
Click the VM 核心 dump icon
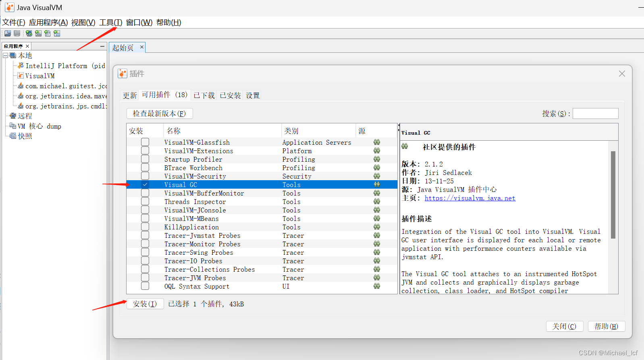click(x=13, y=126)
